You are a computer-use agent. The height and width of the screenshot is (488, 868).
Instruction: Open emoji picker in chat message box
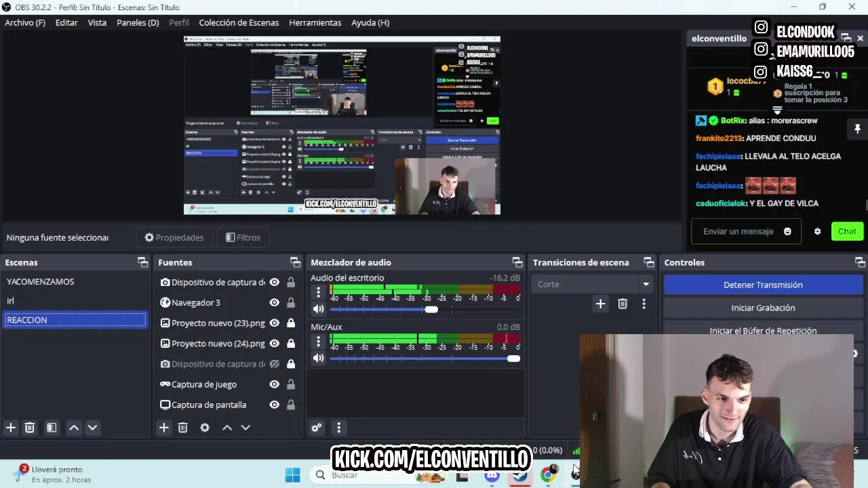(787, 231)
